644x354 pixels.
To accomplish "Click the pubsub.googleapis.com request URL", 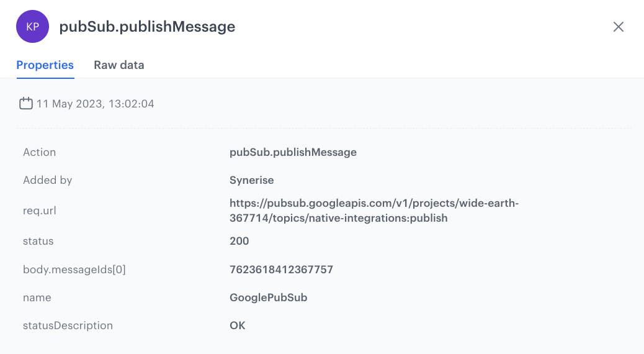I will coord(373,211).
